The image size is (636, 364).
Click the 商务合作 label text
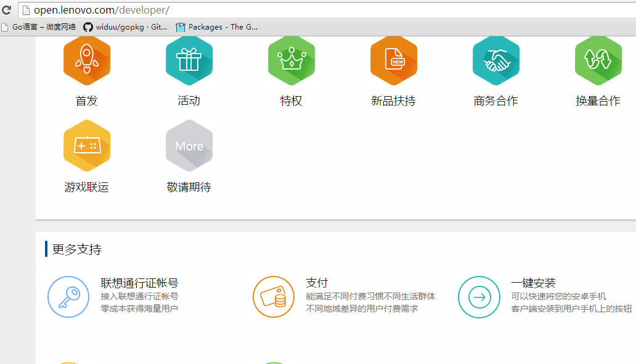495,101
